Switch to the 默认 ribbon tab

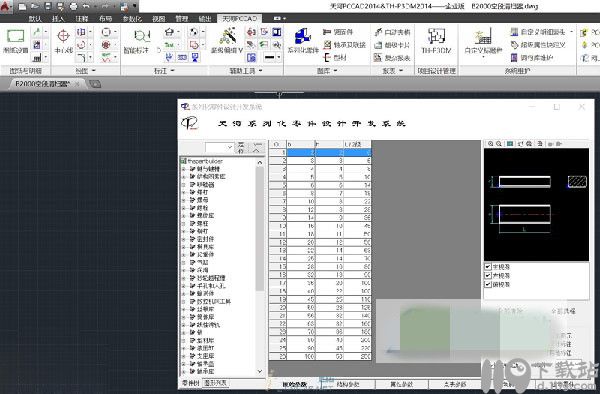point(35,18)
